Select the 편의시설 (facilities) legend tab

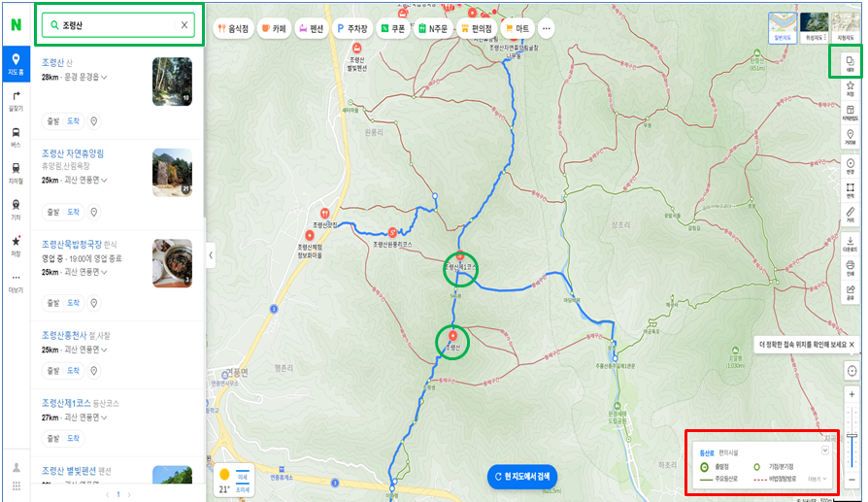pos(728,452)
